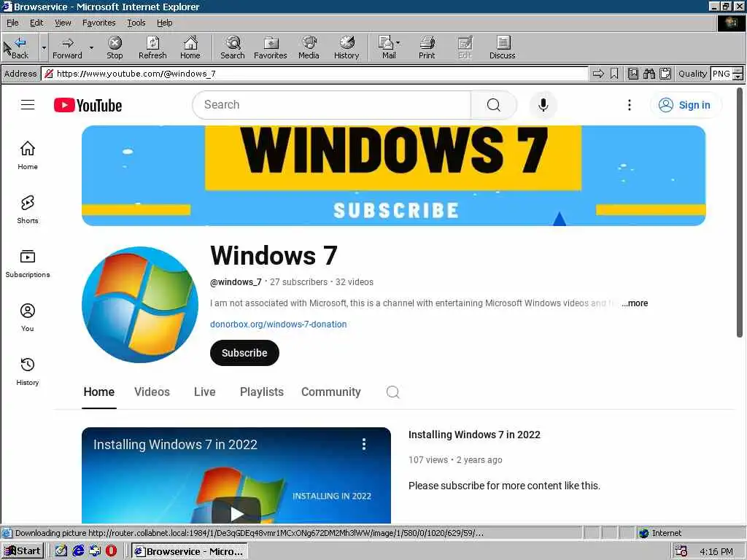747x560 pixels.
Task: Go to the browser Home page icon
Action: [x=190, y=47]
